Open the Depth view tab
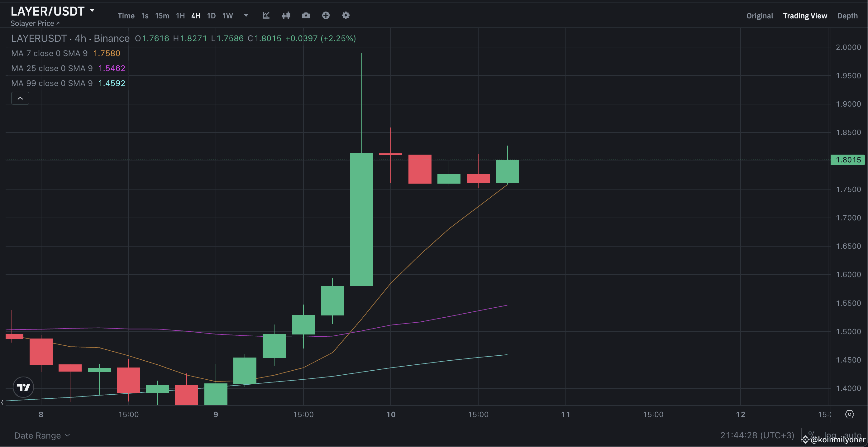 [848, 16]
